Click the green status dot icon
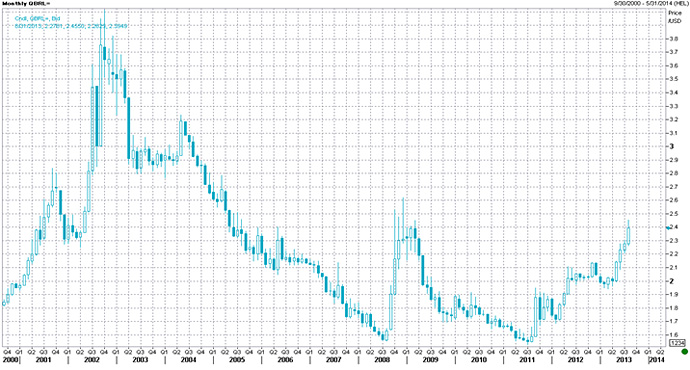The image size is (690, 370). tap(685, 352)
